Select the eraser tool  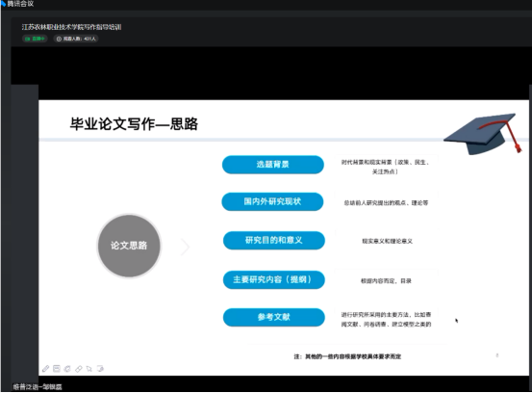pos(78,369)
